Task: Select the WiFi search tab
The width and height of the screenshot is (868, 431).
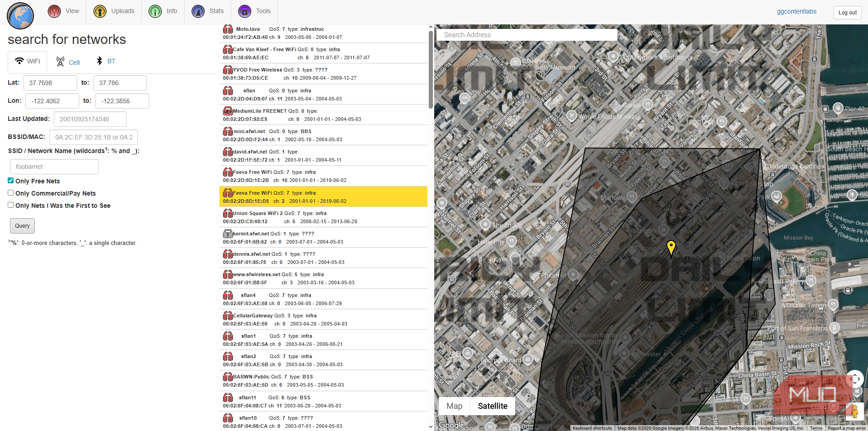Action: 28,62
